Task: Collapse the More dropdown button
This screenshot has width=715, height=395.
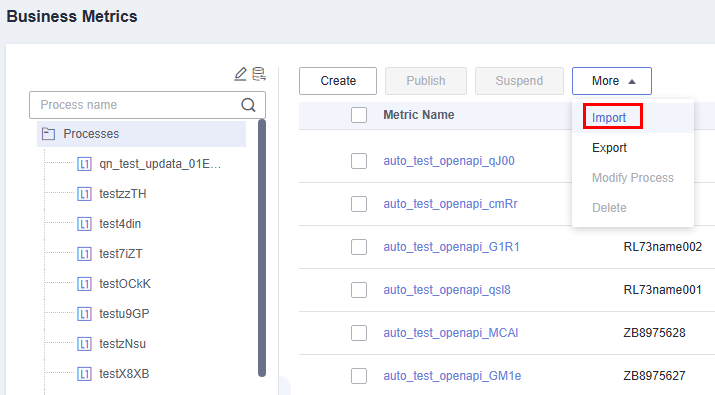Action: coord(612,81)
